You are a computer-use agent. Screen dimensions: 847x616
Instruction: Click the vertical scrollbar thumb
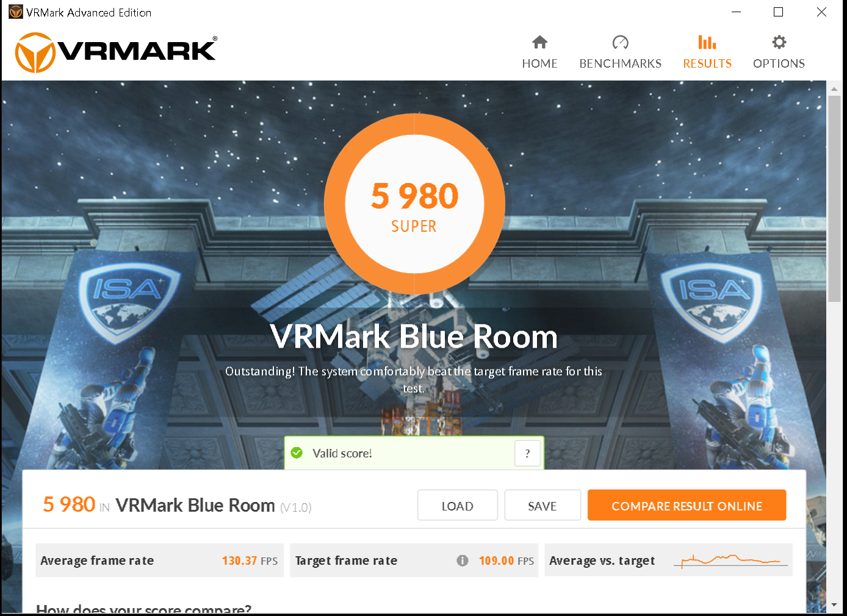click(834, 199)
